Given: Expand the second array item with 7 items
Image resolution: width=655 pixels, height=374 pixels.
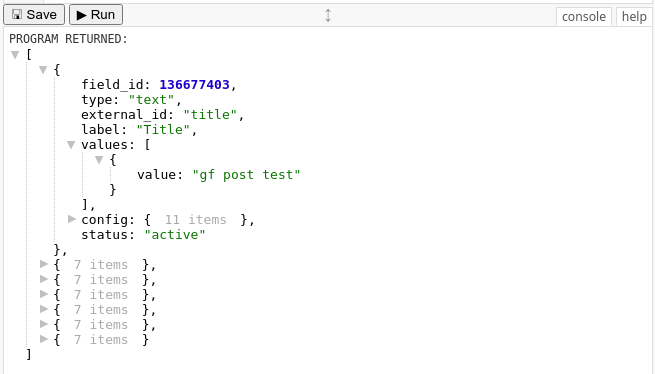Looking at the screenshot, I should coord(43,264).
